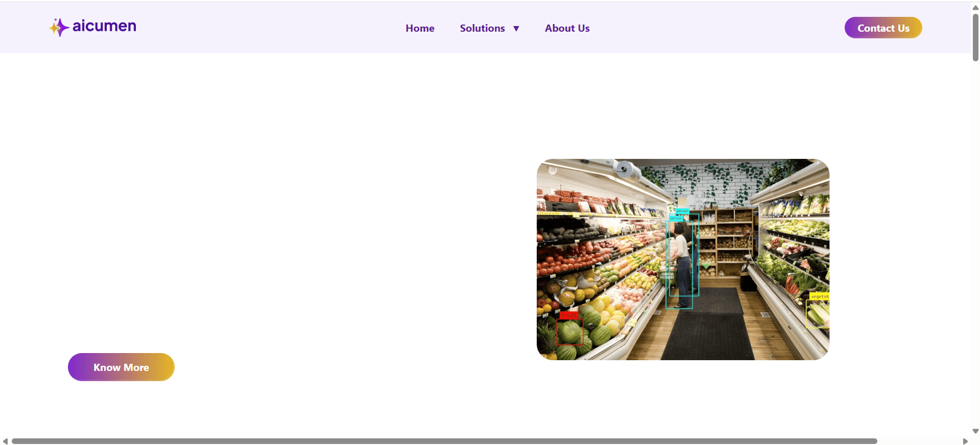The image size is (980, 445).
Task: Click the scroll right arrow
Action: pyautogui.click(x=965, y=441)
